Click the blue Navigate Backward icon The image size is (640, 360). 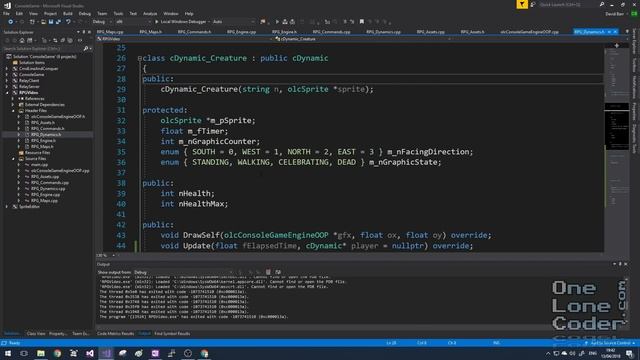click(11, 22)
